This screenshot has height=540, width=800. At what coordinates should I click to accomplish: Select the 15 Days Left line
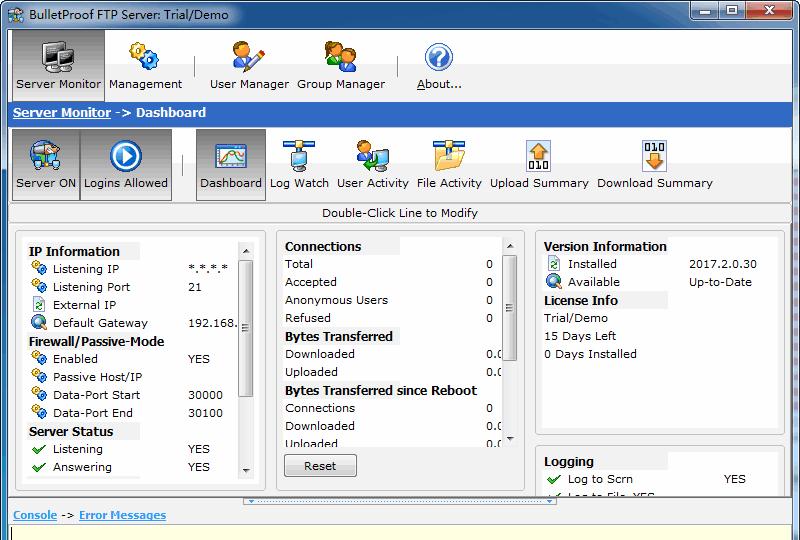point(580,336)
